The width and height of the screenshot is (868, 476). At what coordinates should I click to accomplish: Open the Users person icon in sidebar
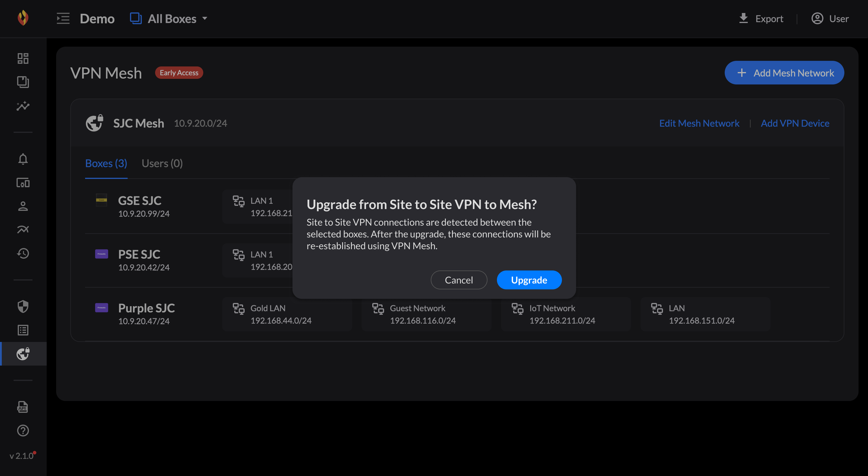click(x=23, y=206)
